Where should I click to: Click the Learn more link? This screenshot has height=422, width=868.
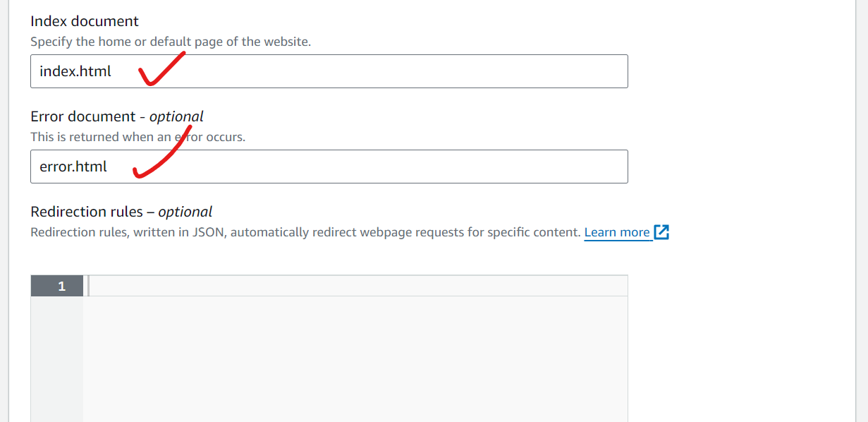[617, 232]
